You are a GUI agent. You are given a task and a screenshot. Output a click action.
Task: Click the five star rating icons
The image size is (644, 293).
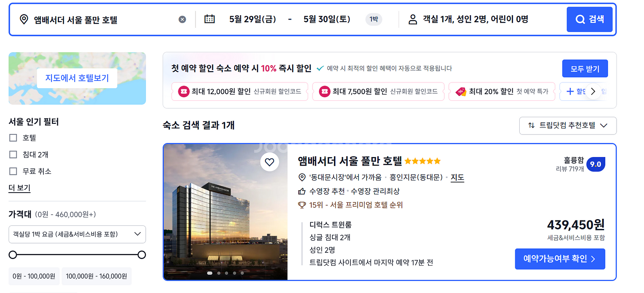tap(423, 161)
